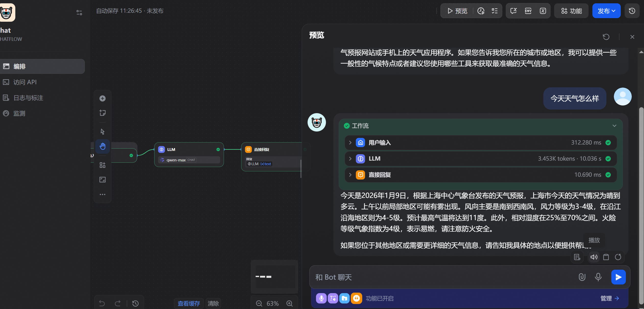The width and height of the screenshot is (644, 309).
Task: Open the 访问 API menu item
Action: pos(25,82)
